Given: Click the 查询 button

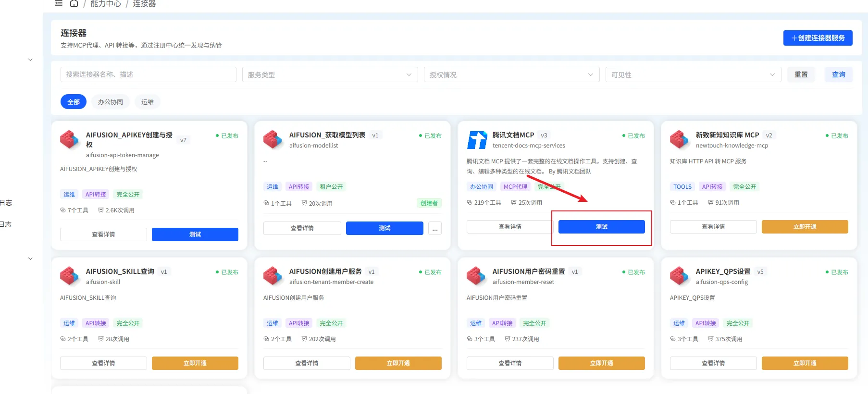Looking at the screenshot, I should pos(839,74).
